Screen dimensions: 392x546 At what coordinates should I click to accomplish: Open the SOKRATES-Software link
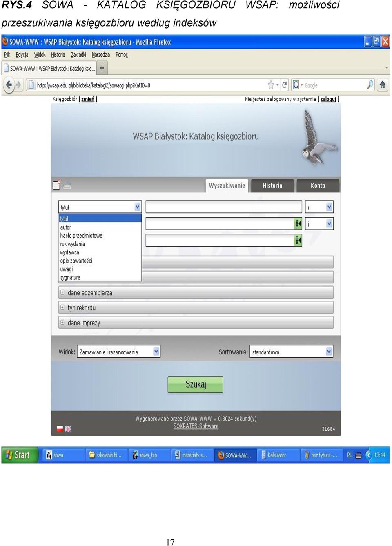tap(196, 426)
